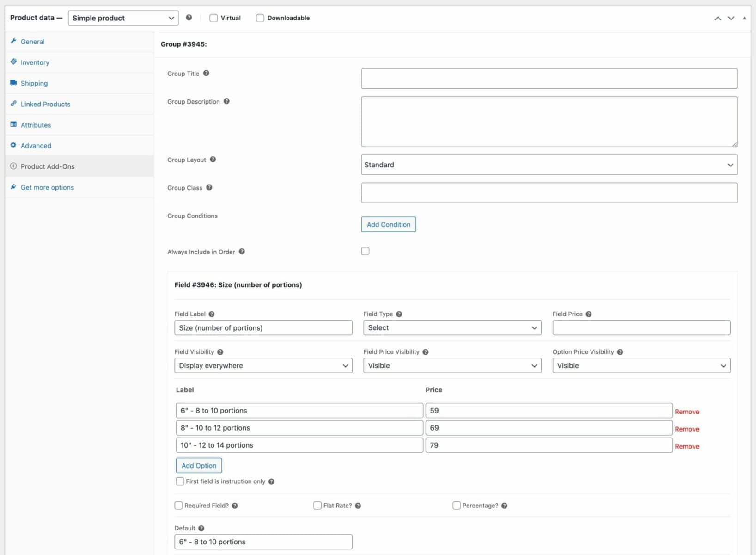Remove the 6" - 8 to 10 portions option

pyautogui.click(x=687, y=412)
